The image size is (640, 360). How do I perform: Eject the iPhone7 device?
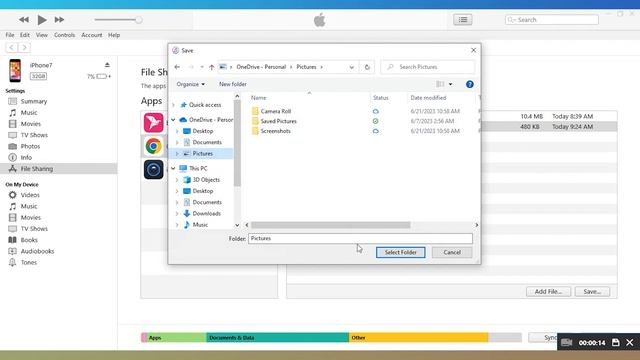pos(107,65)
